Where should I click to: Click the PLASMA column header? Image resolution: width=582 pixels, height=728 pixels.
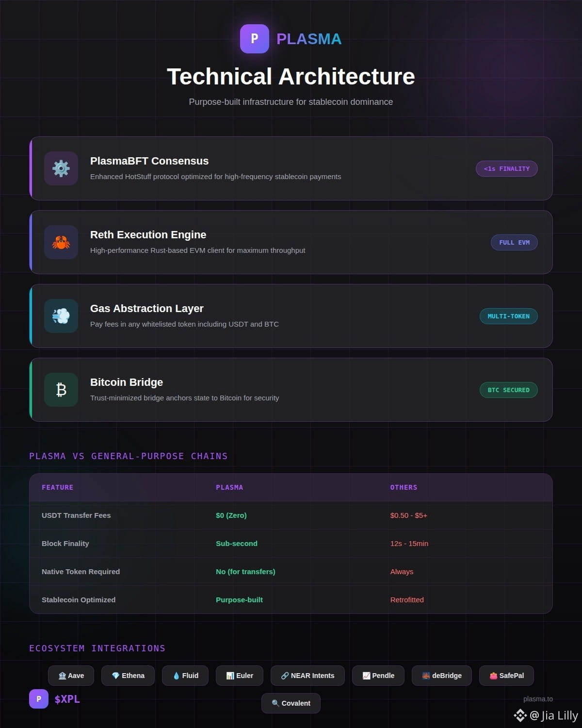(229, 487)
